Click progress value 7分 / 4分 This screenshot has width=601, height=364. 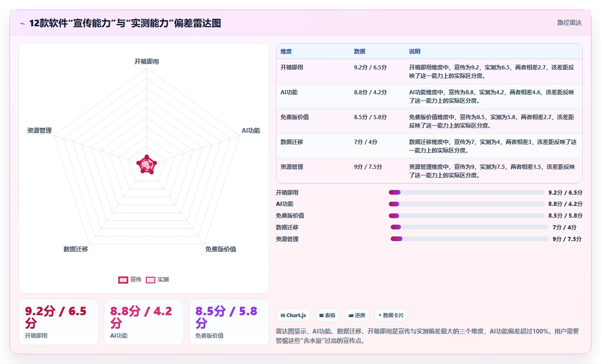click(x=565, y=227)
